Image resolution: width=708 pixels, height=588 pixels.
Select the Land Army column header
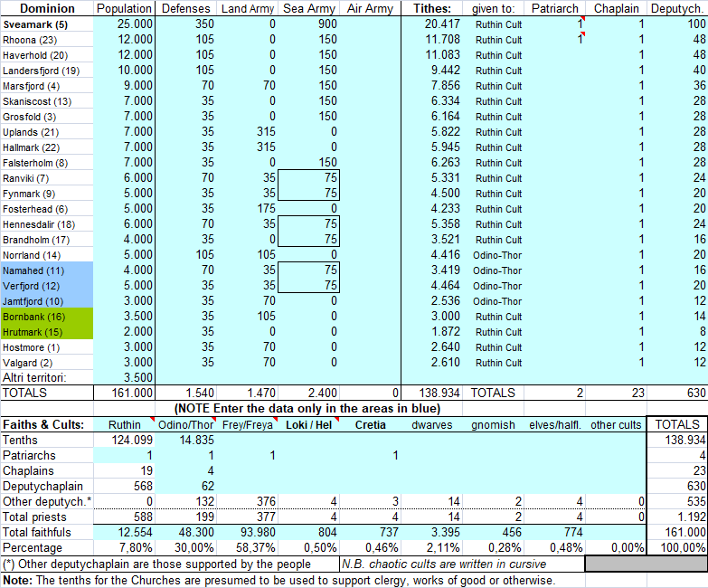(247, 8)
